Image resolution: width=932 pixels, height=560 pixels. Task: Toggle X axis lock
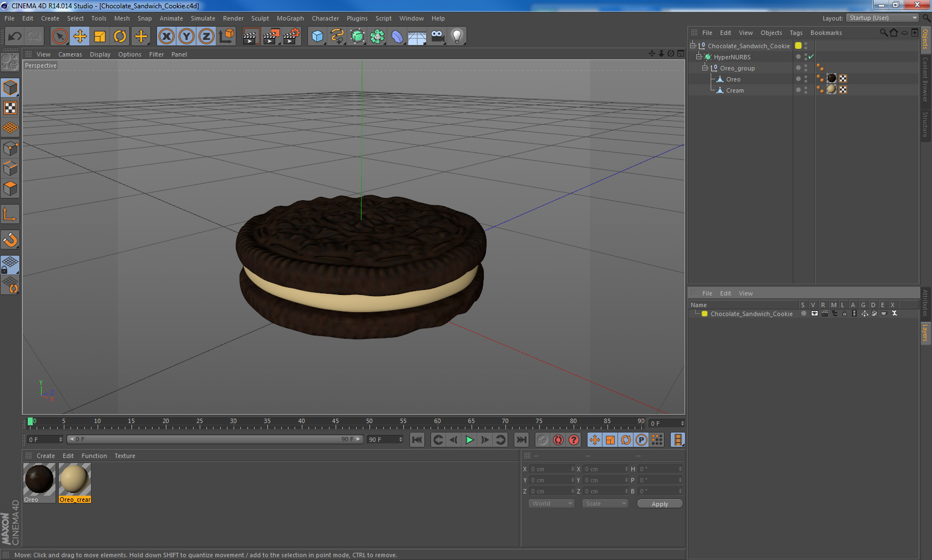coord(166,37)
